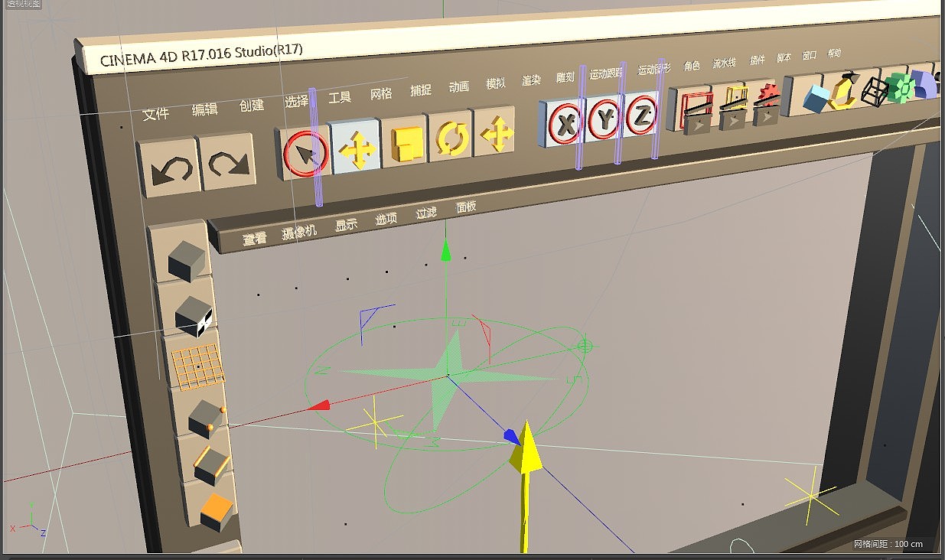This screenshot has width=945, height=560.
Task: Select the large yellow arrow object
Action: [x=526, y=485]
